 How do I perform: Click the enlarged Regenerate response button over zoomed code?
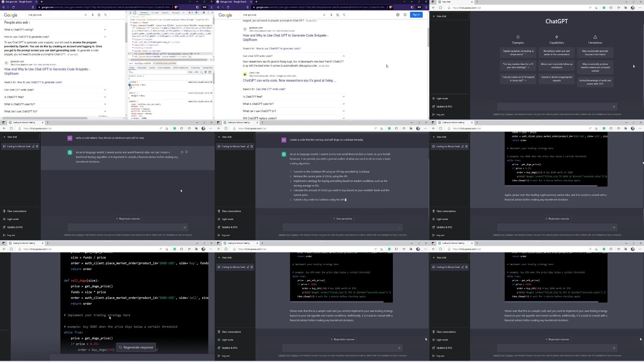click(136, 347)
